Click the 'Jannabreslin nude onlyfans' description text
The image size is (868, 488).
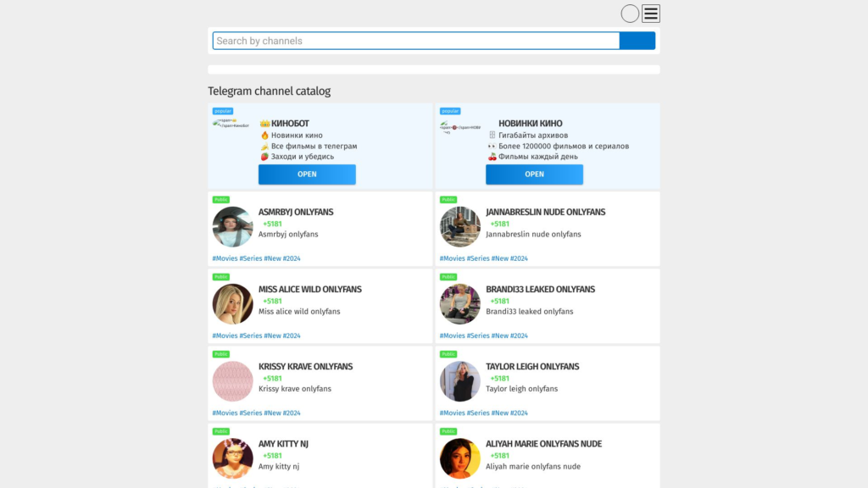coord(534,234)
